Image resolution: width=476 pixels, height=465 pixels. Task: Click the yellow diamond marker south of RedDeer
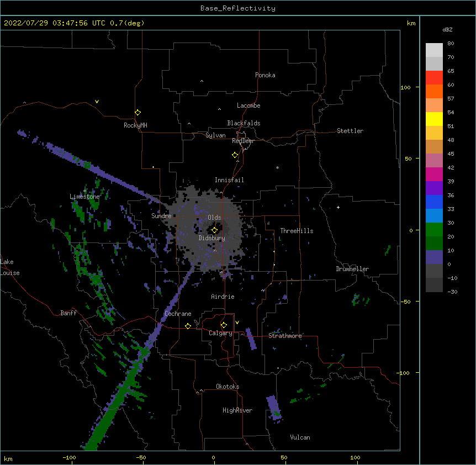[235, 155]
